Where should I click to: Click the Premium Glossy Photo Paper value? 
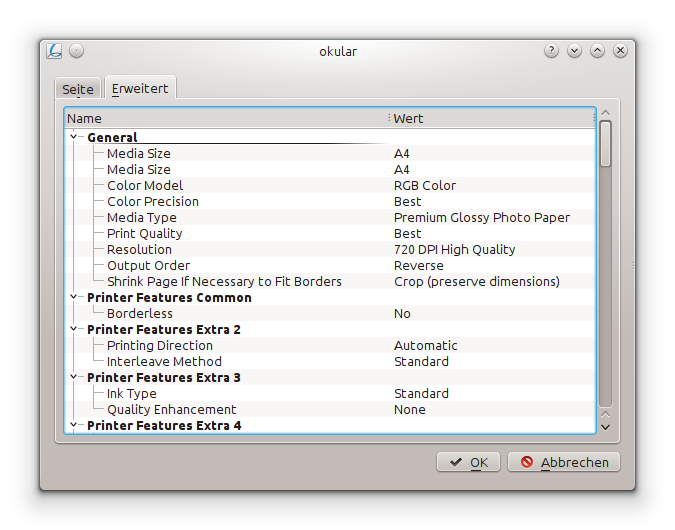pos(482,217)
